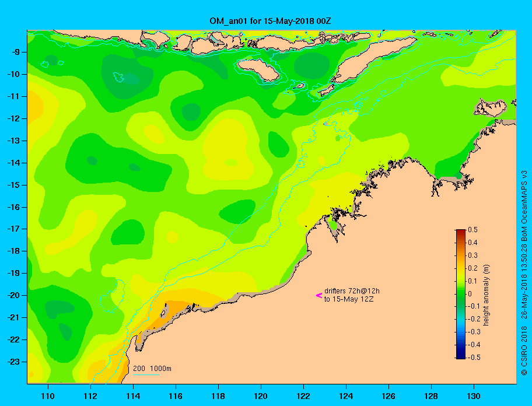
Task: Click longitude label 118 on x-axis
Action: point(218,396)
